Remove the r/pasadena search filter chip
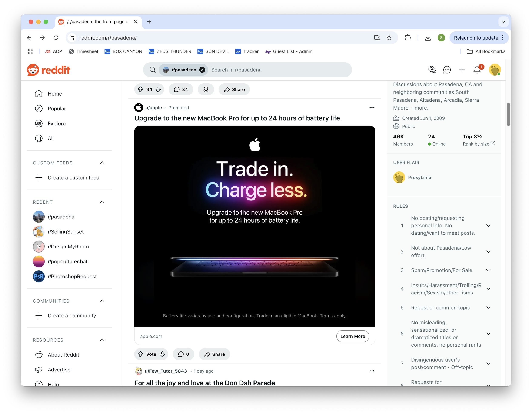The image size is (532, 414). pos(202,70)
